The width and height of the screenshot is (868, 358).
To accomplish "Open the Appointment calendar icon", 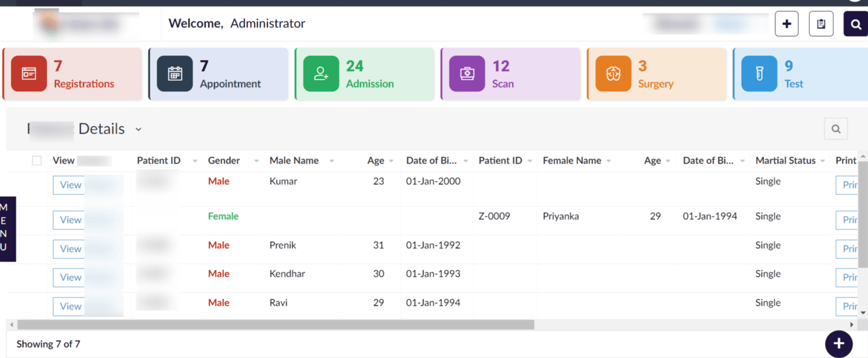I will [x=175, y=74].
